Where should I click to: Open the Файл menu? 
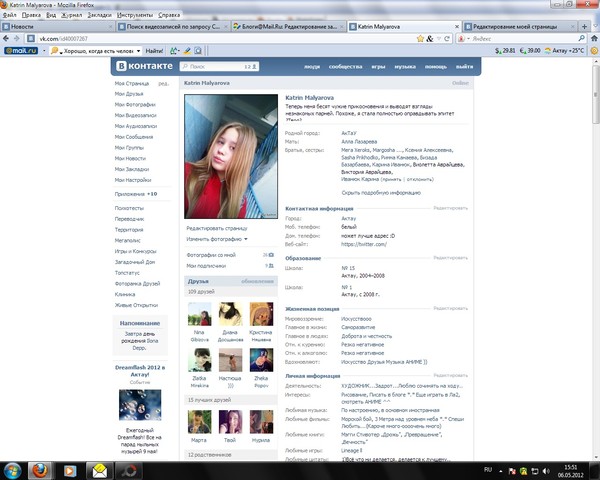click(x=10, y=15)
